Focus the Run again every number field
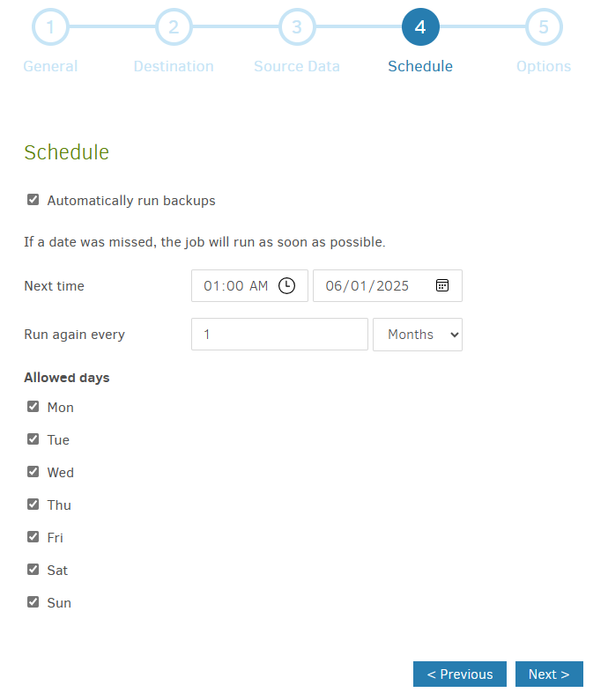 point(279,335)
